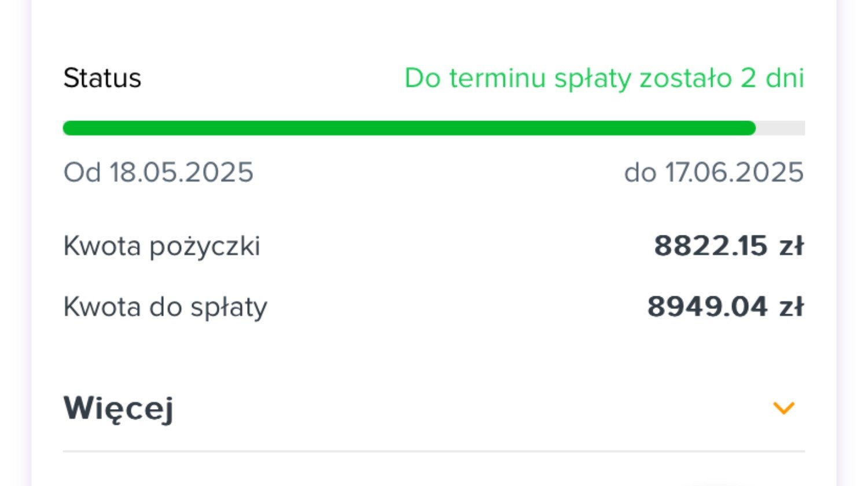868x486 pixels.
Task: Click the loan amount 8822.15 zł
Action: (x=729, y=246)
